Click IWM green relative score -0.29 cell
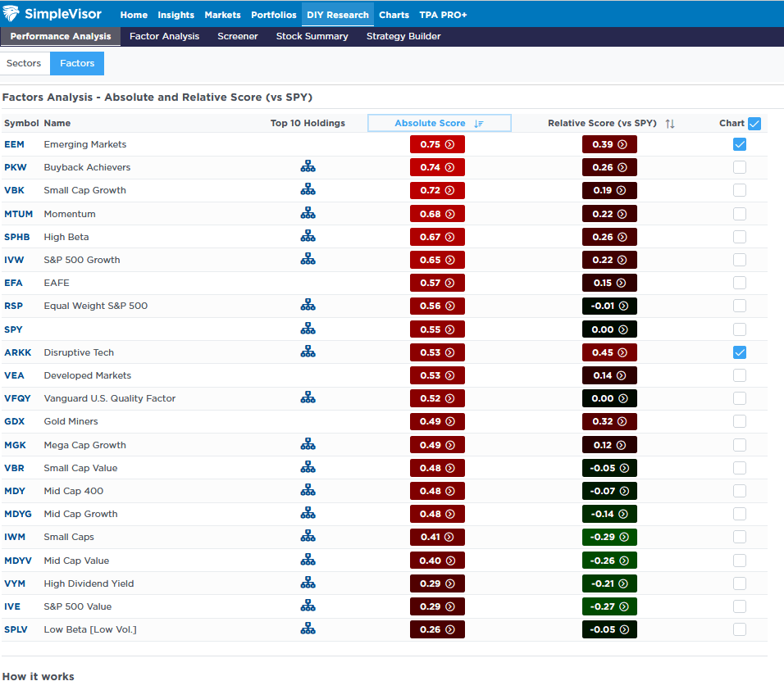Screen dimensions: 784x681 (609, 537)
